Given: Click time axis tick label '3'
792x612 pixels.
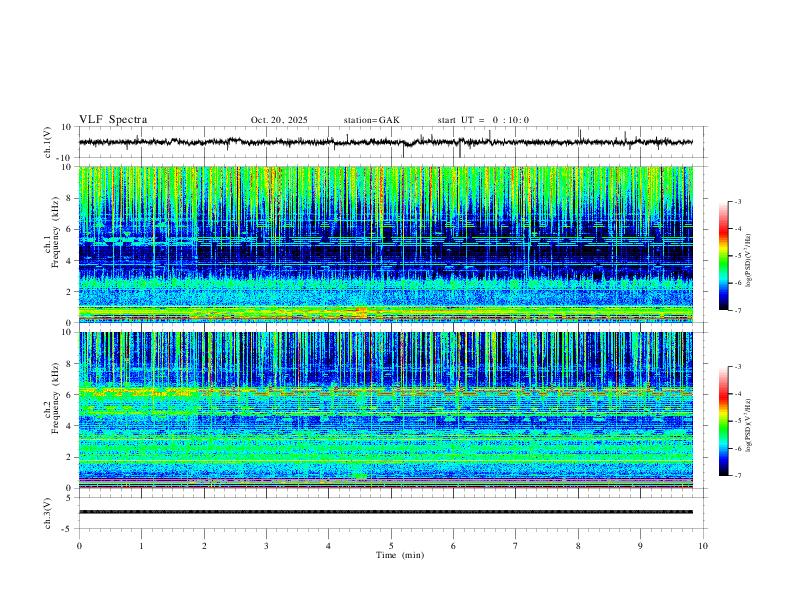Looking at the screenshot, I should coord(266,546).
